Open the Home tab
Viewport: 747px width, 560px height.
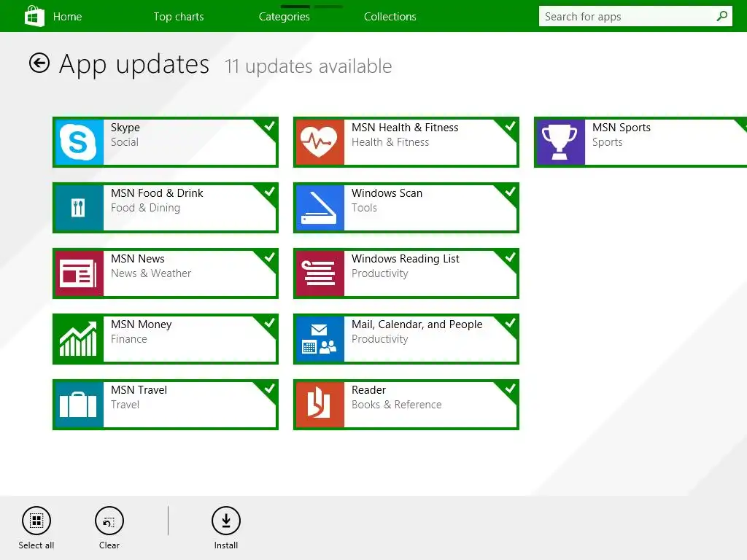pos(67,17)
